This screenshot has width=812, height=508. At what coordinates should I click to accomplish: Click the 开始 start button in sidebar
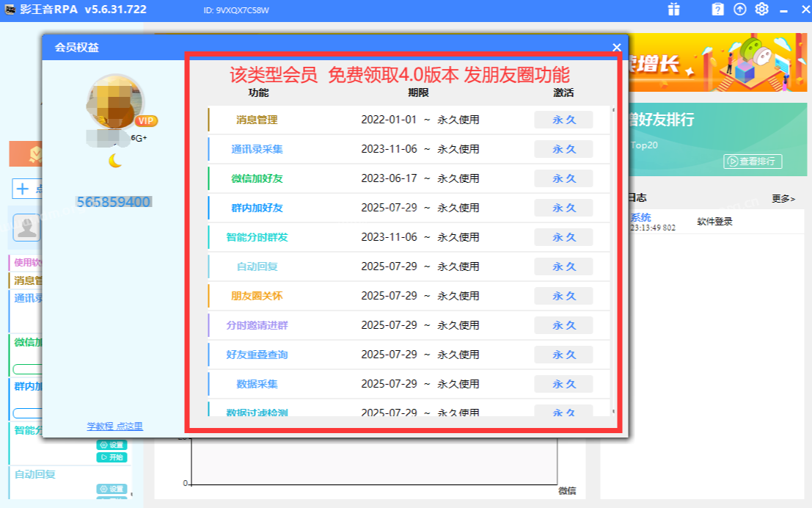click(111, 457)
